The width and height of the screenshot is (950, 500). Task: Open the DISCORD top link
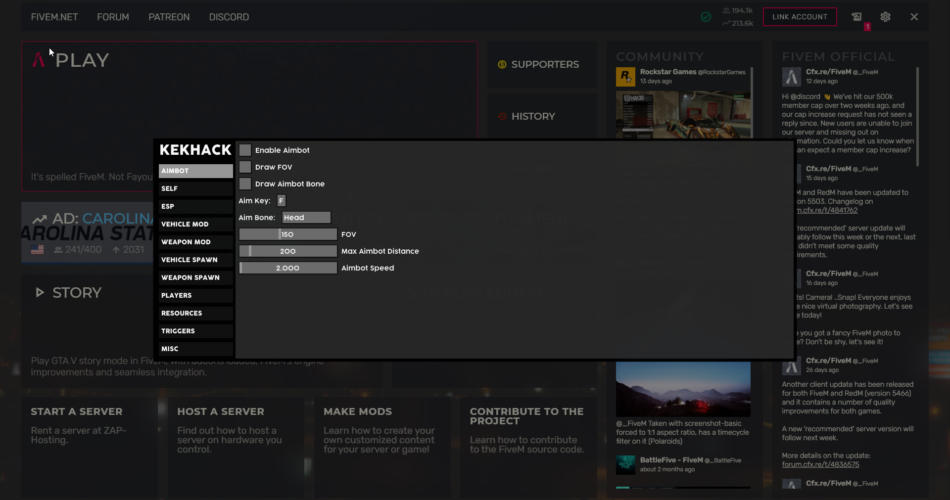coord(229,17)
